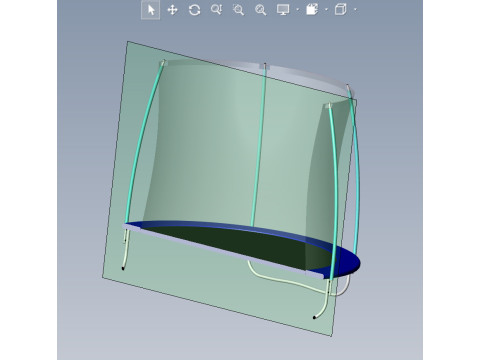Click the monitor display icon
480x360 pixels.
283,10
